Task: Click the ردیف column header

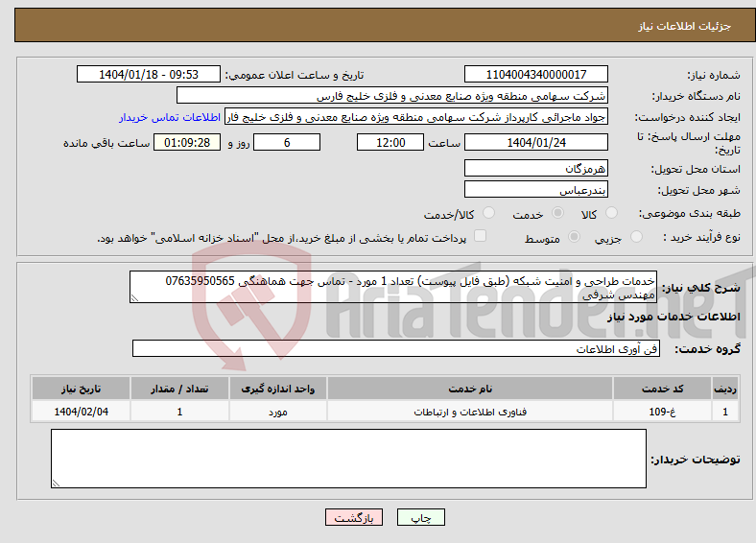Action: [x=724, y=389]
